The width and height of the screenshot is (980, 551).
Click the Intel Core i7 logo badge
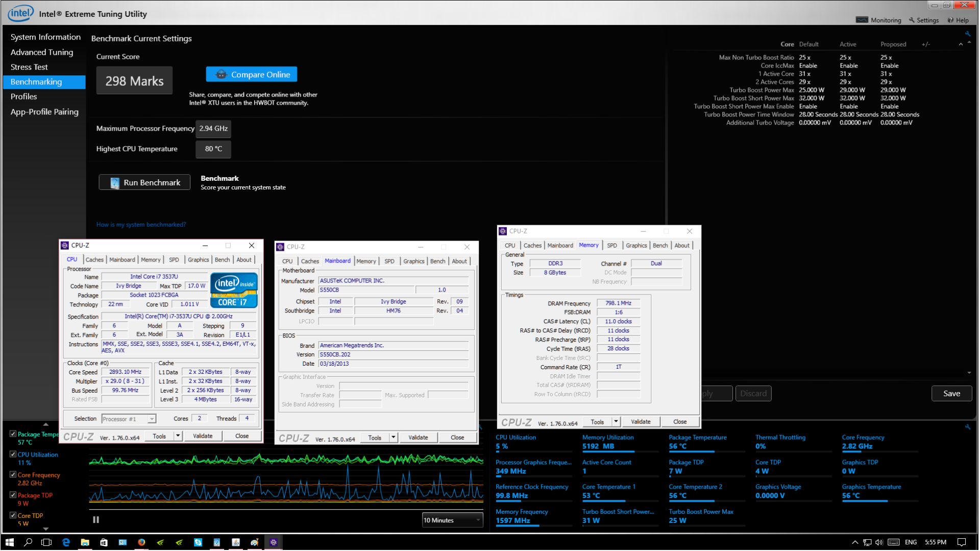click(x=234, y=290)
